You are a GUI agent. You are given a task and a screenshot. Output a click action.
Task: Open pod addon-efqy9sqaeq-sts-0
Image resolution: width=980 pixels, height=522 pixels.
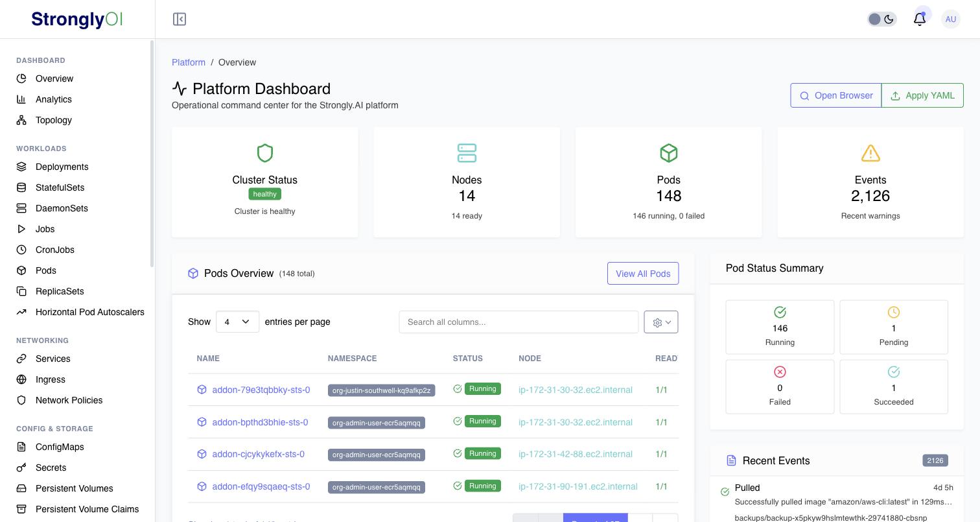click(261, 486)
